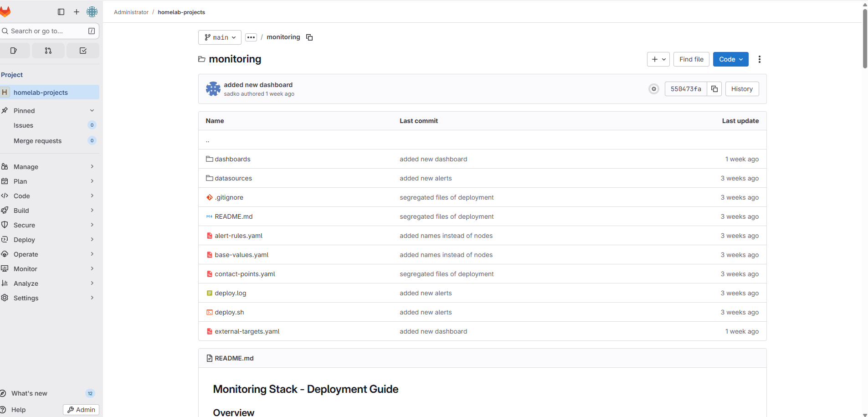
Task: Open the Deploy section in sidebar
Action: coord(25,239)
